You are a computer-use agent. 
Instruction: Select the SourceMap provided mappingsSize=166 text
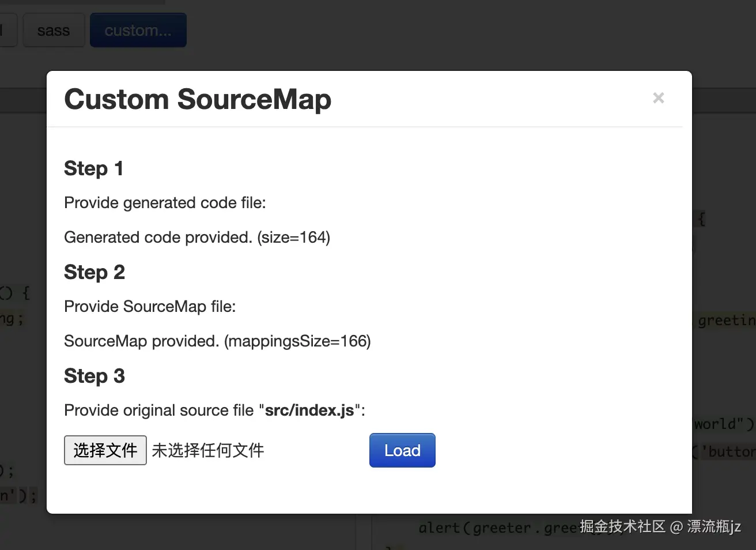point(217,341)
